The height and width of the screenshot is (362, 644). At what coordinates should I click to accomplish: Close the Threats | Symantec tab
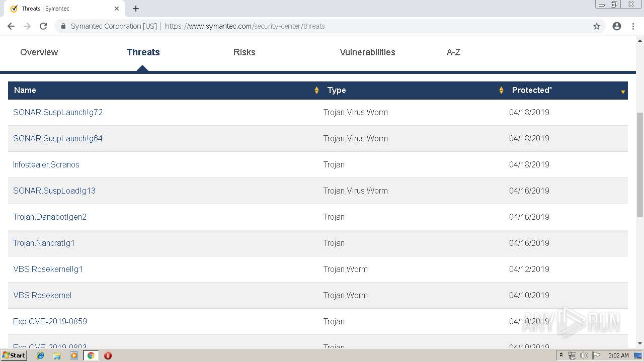tap(117, 9)
